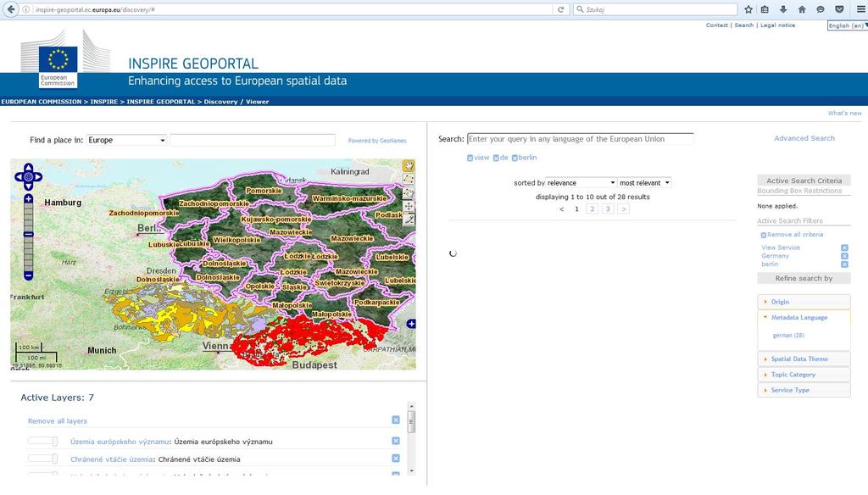
Task: Zoom to full extent globe icon
Action: click(28, 176)
